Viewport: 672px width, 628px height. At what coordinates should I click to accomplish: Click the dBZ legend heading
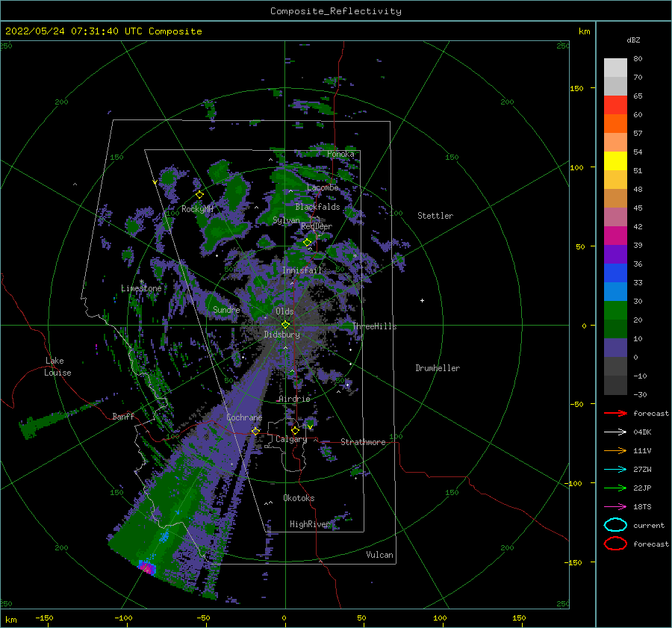tap(633, 40)
